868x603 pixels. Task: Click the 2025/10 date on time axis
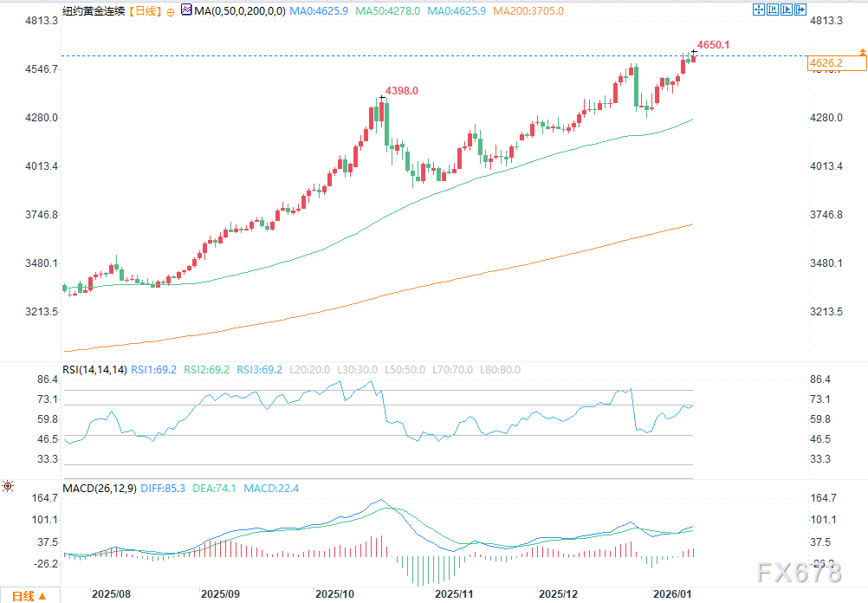click(334, 594)
